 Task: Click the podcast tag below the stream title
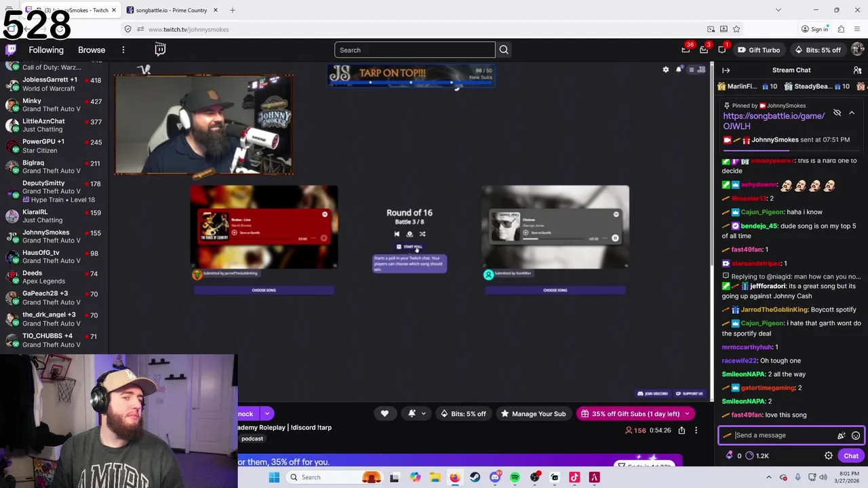pos(252,439)
